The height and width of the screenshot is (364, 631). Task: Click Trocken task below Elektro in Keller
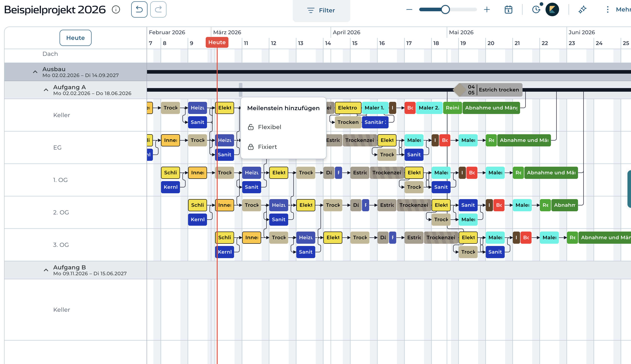point(348,122)
